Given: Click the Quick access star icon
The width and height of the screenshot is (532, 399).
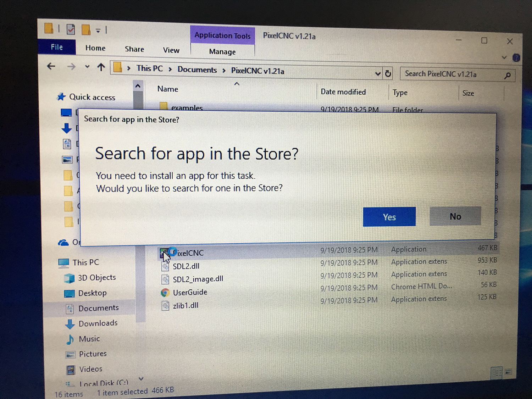Looking at the screenshot, I should (61, 96).
